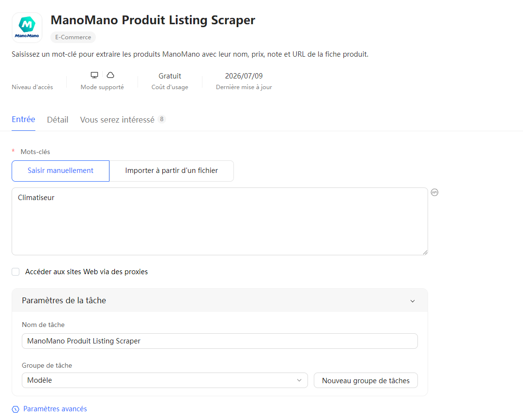Image resolution: width=523 pixels, height=420 pixels.
Task: Click the keywords textarea containing Climatiseur
Action: click(220, 221)
